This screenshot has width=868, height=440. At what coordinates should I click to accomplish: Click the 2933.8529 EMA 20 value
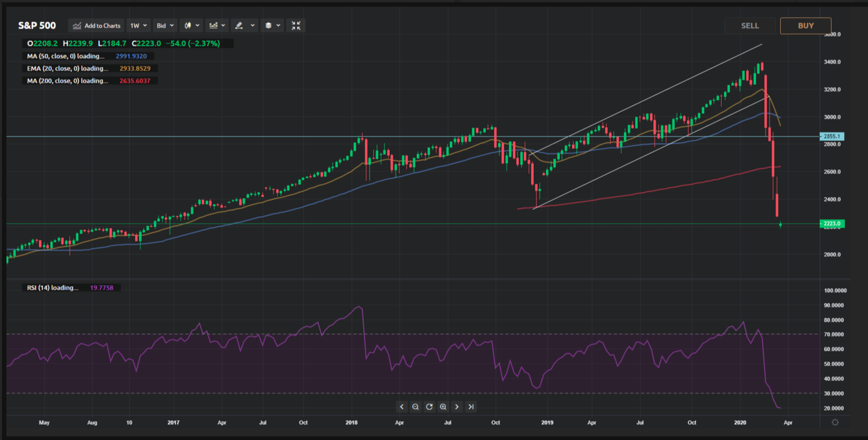[x=134, y=68]
